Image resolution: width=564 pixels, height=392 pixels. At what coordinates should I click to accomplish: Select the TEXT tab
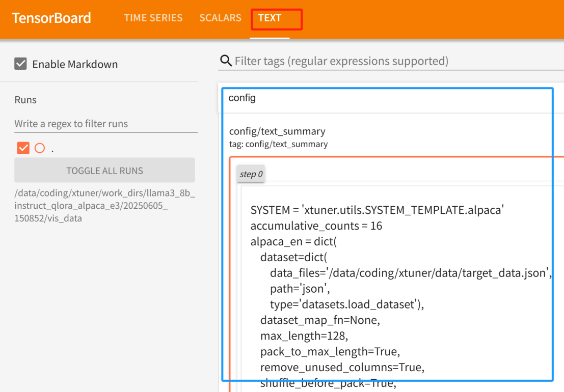click(x=270, y=18)
